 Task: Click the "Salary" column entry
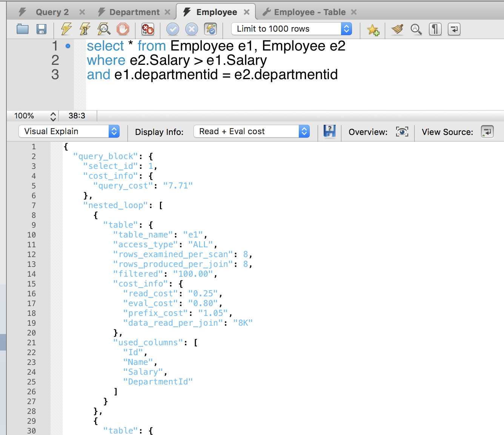(x=143, y=372)
